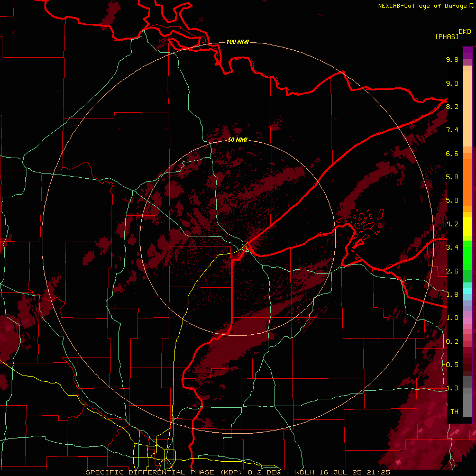Click the 6.6 value on the legend
Screen dimensions: 476x476
click(x=452, y=153)
